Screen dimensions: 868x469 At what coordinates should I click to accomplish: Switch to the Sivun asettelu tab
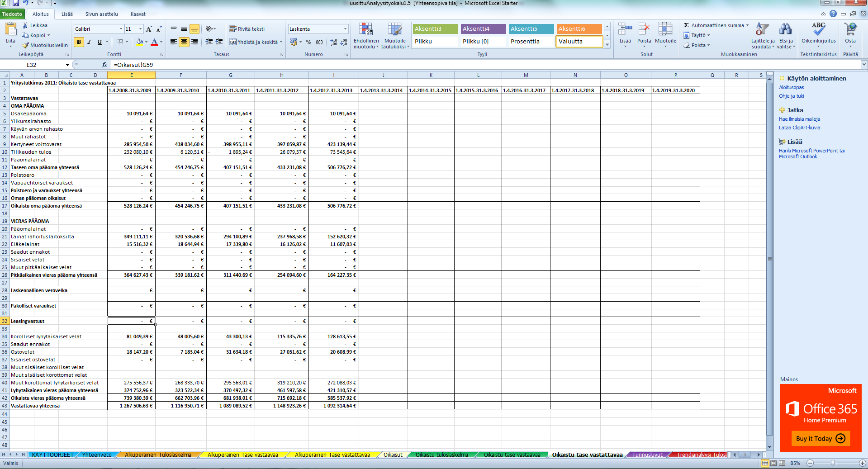pyautogui.click(x=102, y=14)
